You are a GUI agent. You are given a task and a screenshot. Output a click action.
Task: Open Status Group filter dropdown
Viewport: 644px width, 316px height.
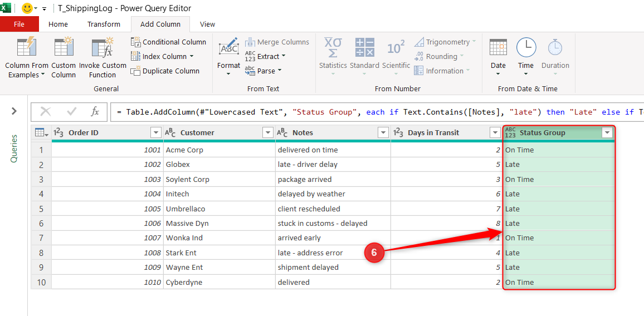[607, 132]
